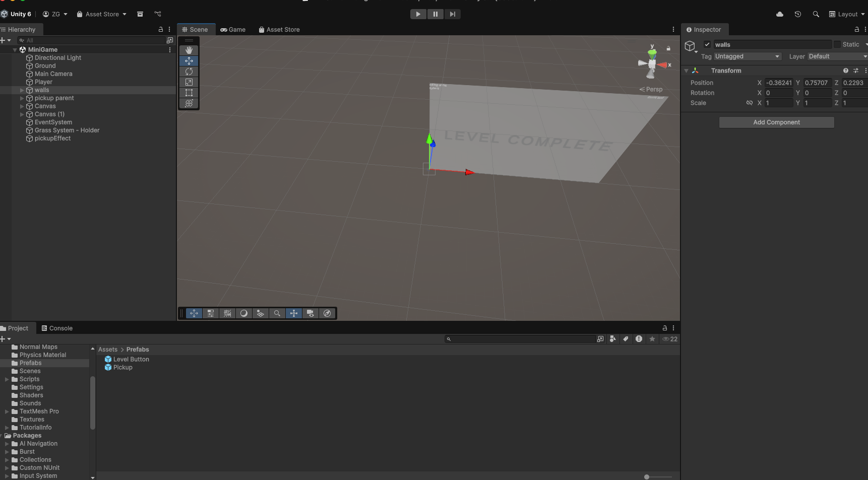Toggle the Scale constrain proportions link icon
The image size is (868, 480).
(x=750, y=103)
